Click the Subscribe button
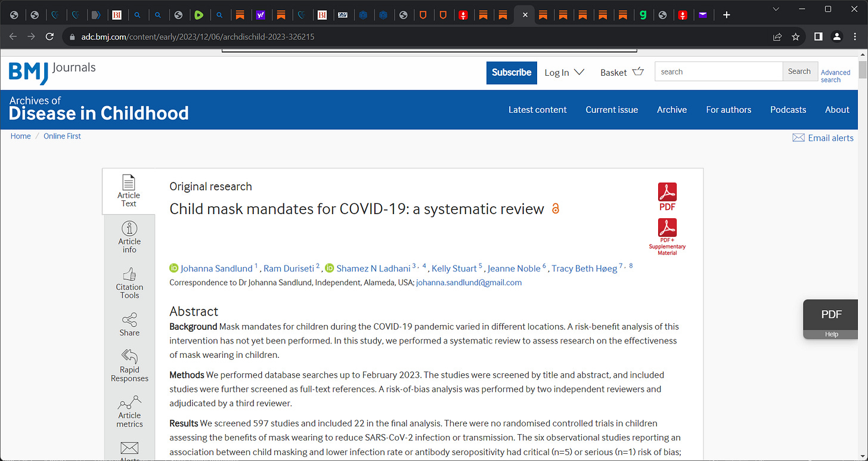Screen dimensions: 868x461 coord(511,72)
